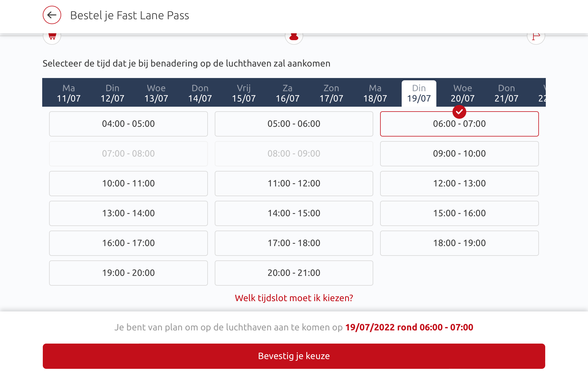This screenshot has width=588, height=378.
Task: Click the selected 06:00 - 07:00 slot
Action: click(x=459, y=124)
